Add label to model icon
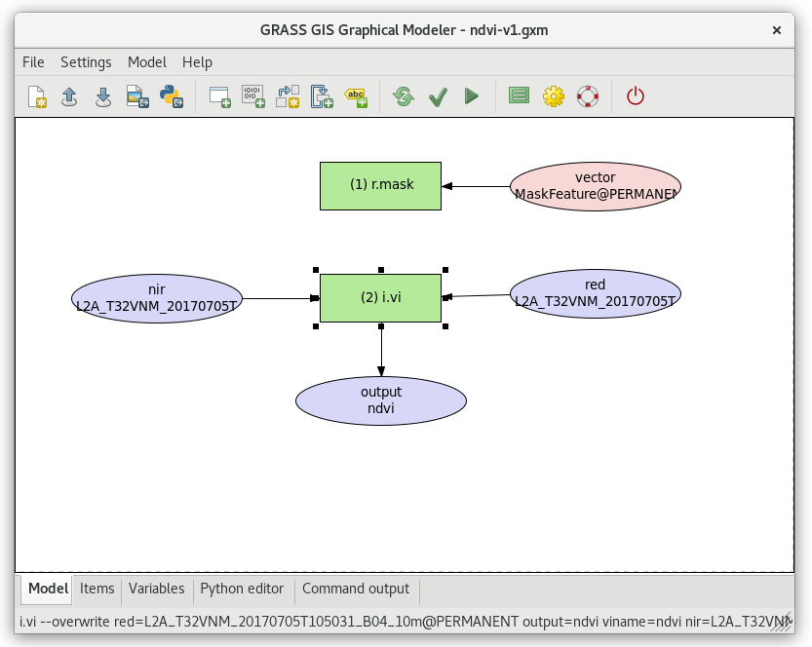This screenshot has width=812, height=647. 356,96
